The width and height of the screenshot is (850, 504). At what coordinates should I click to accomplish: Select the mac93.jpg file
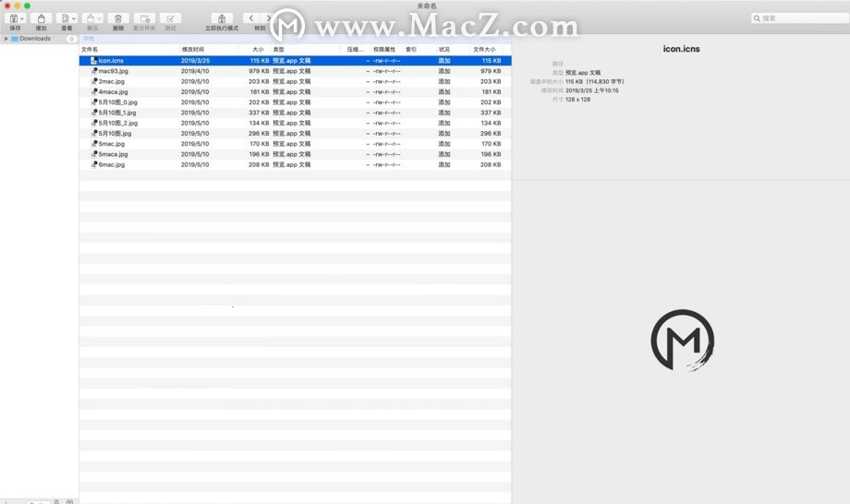113,71
